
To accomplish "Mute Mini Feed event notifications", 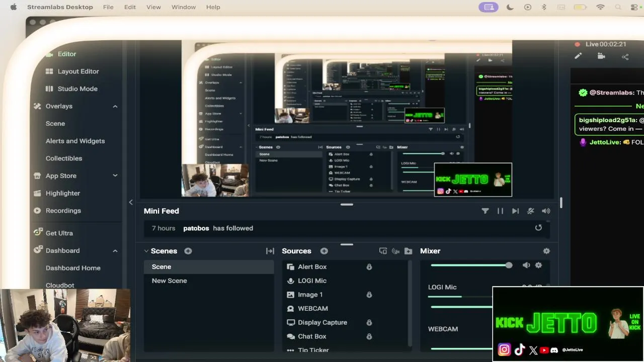I will pyautogui.click(x=530, y=211).
